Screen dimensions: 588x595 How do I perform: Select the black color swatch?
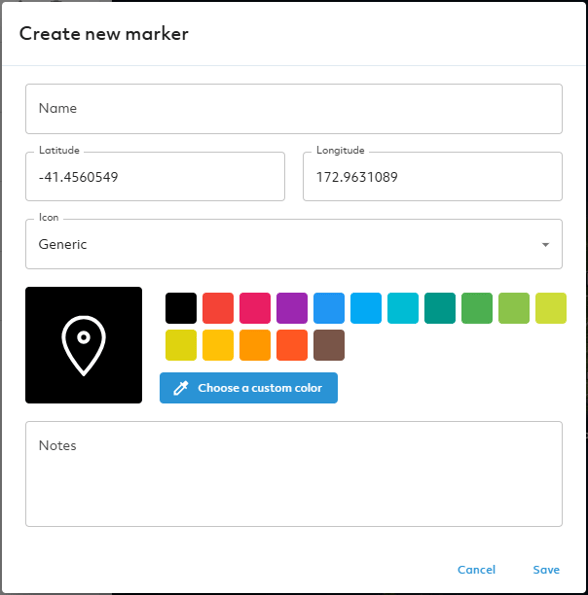[x=181, y=308]
